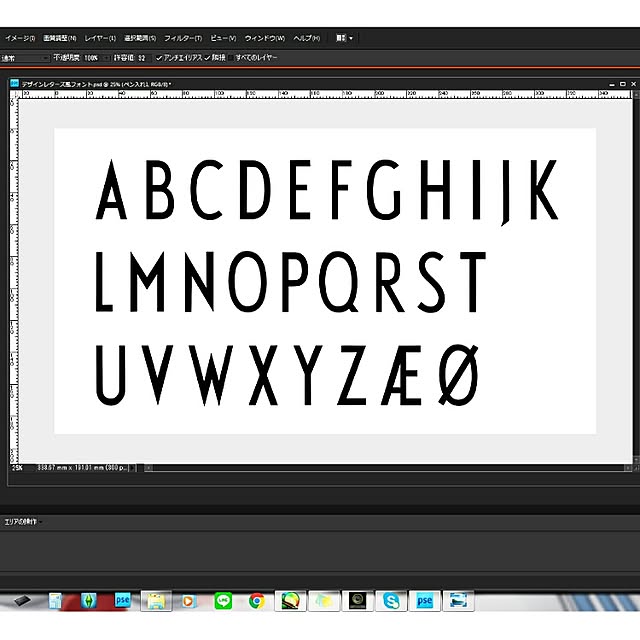The height and width of the screenshot is (640, 640).
Task: Click the 25% zoom level field
Action: (18, 468)
